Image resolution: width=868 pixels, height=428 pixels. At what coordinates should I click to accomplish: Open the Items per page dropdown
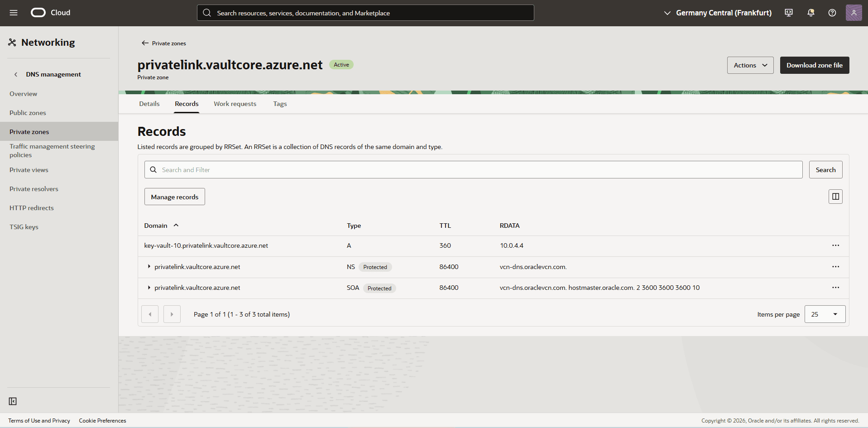point(825,314)
